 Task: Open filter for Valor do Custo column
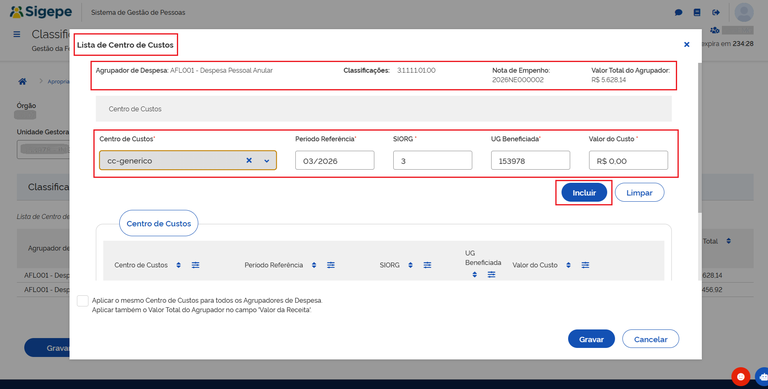[x=585, y=265]
